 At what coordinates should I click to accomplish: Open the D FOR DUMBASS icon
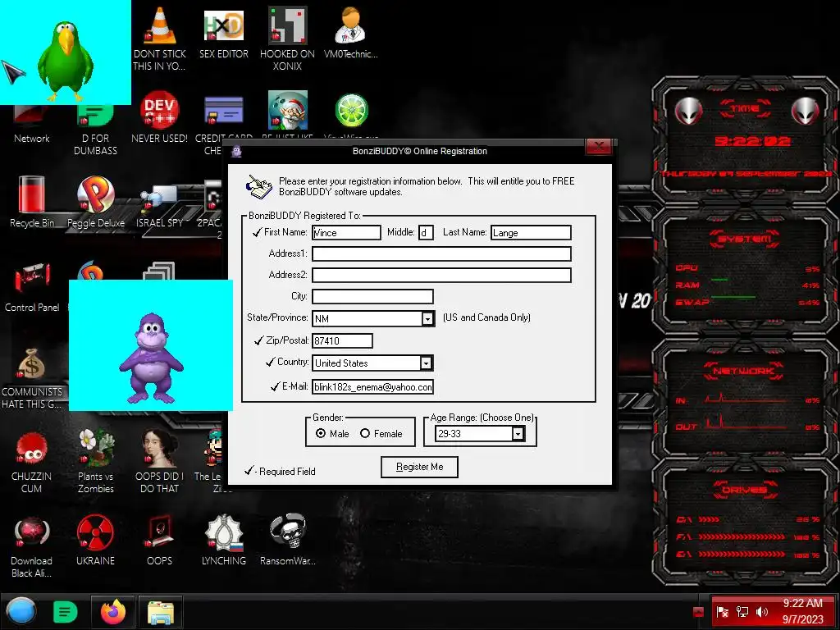pyautogui.click(x=95, y=115)
